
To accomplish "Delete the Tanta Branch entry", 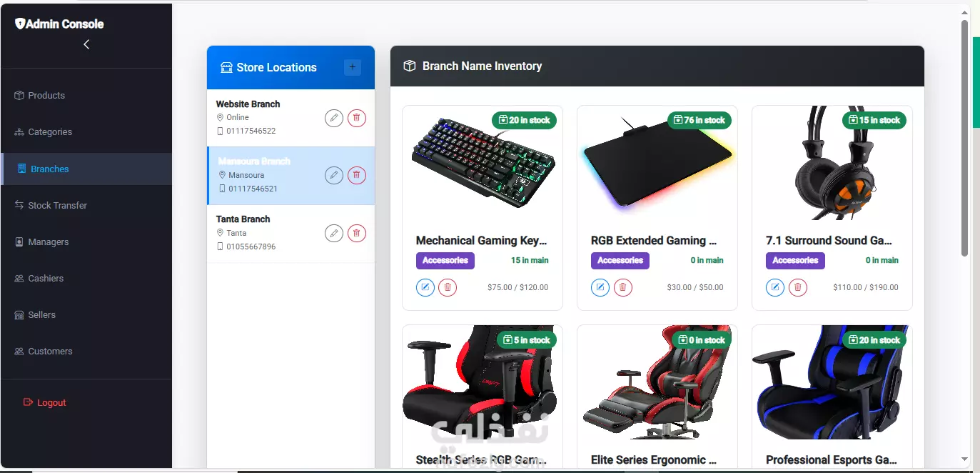I will tap(357, 233).
